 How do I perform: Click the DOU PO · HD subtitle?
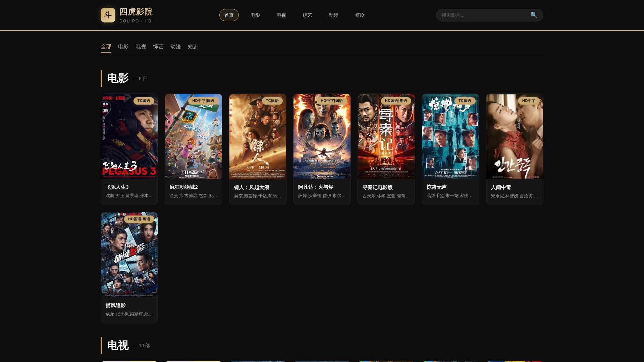tap(136, 21)
